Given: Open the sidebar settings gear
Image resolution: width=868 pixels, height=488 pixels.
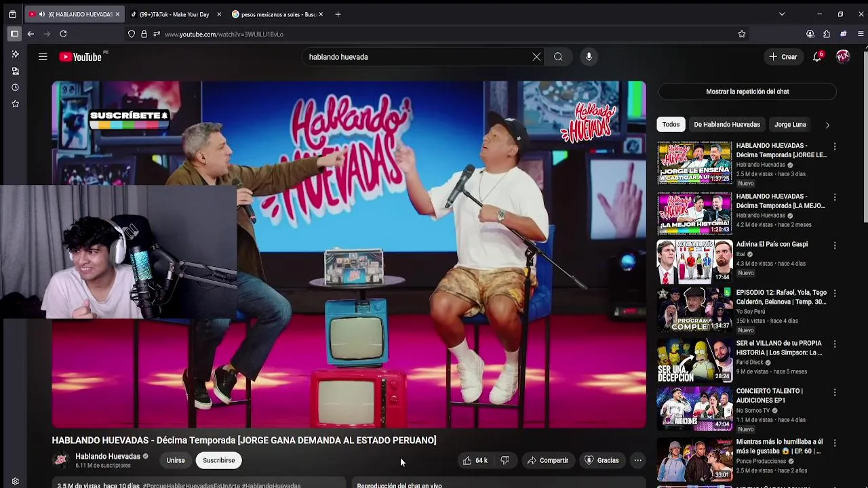Looking at the screenshot, I should [x=15, y=482].
